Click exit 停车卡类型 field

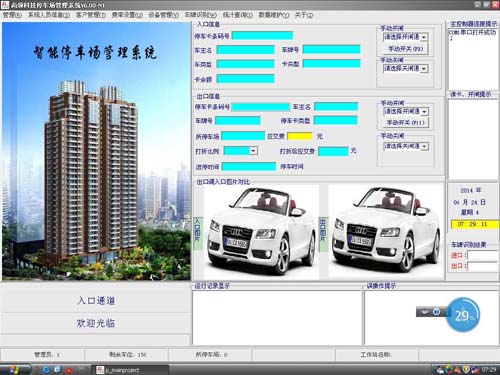point(336,120)
